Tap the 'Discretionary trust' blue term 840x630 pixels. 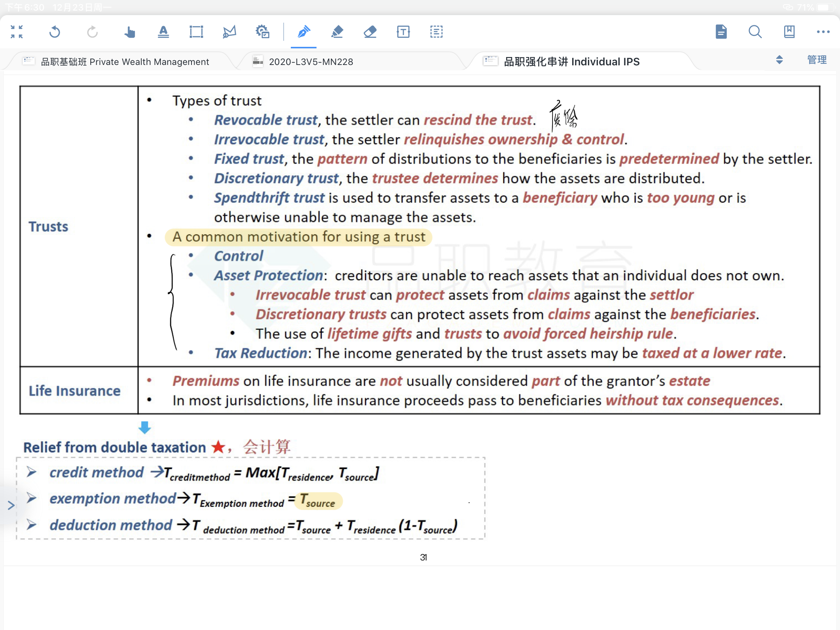(x=276, y=179)
